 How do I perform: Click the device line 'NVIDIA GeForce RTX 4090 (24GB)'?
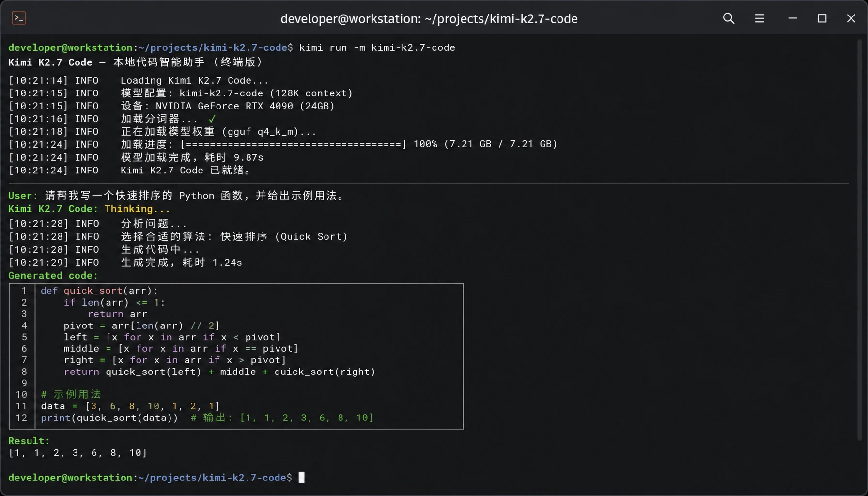245,106
